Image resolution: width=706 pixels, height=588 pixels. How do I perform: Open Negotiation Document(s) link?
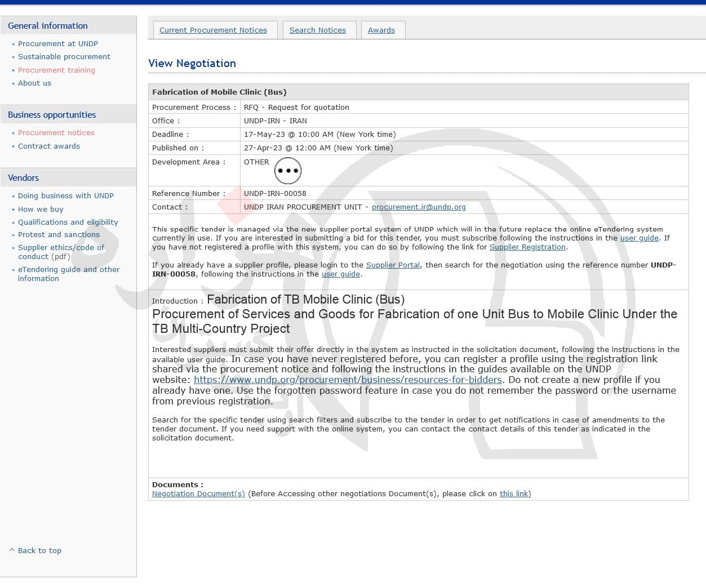tap(198, 494)
